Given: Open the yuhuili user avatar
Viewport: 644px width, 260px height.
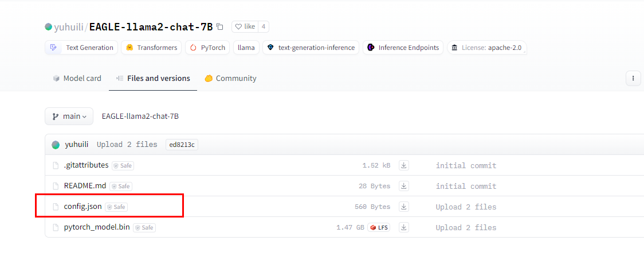Looking at the screenshot, I should [49, 27].
